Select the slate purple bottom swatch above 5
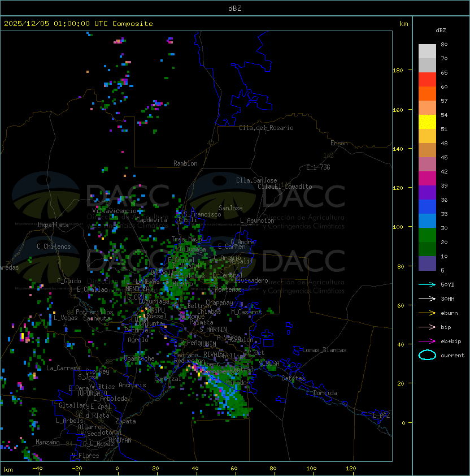This screenshot has height=476, width=470. pos(427,263)
